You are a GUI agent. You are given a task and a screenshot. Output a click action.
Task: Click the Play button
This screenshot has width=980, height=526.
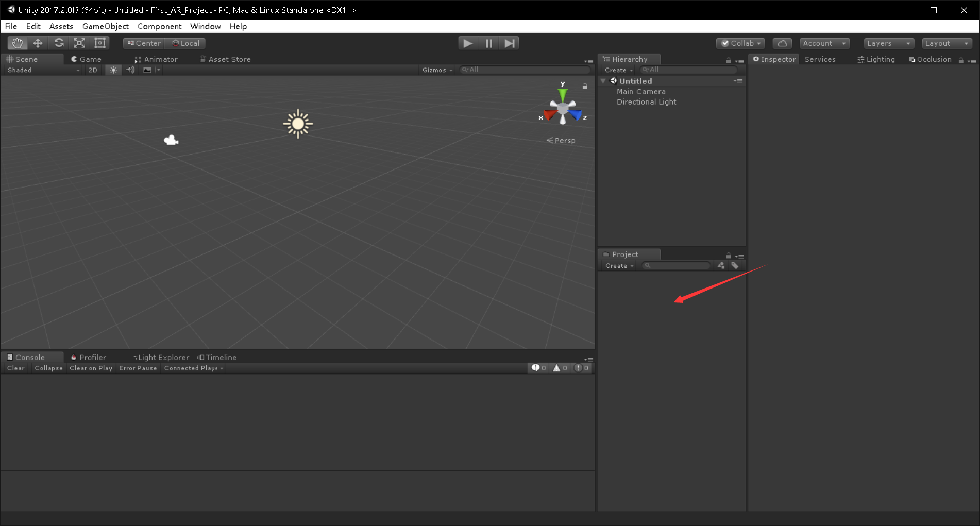pyautogui.click(x=468, y=43)
